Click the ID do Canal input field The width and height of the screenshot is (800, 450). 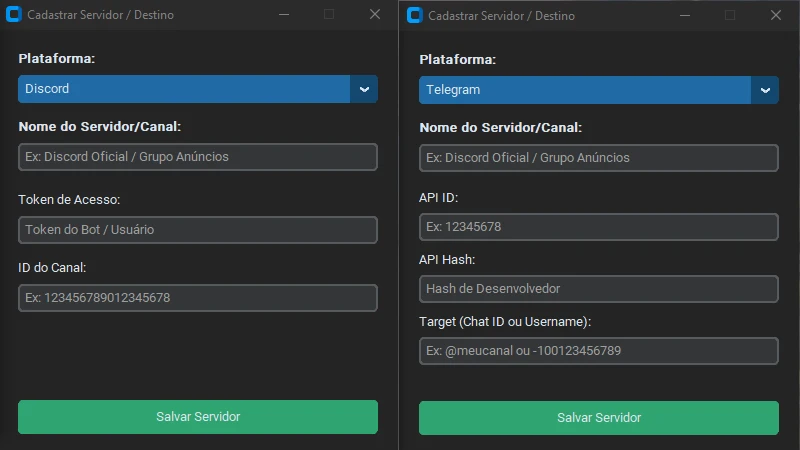(x=197, y=297)
